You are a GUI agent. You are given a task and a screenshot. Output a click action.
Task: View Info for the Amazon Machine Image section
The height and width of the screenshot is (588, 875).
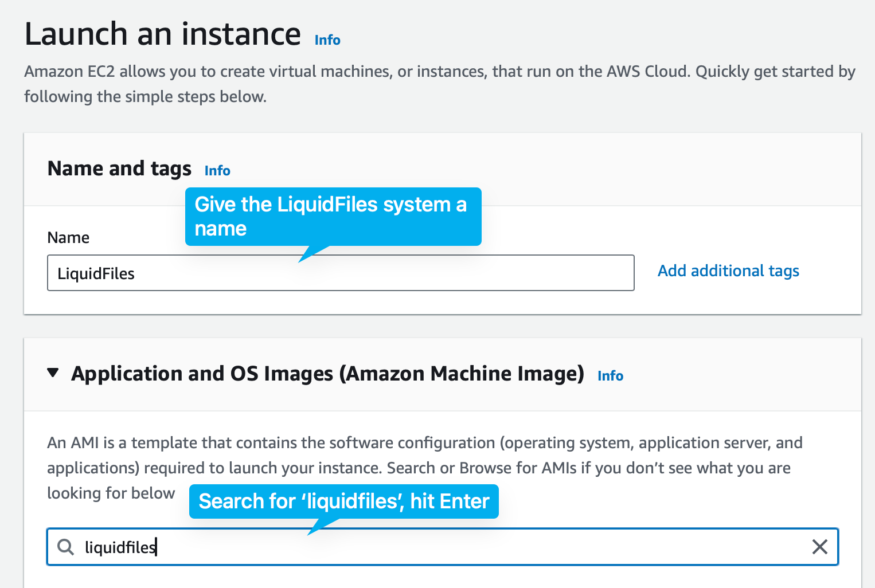point(610,375)
